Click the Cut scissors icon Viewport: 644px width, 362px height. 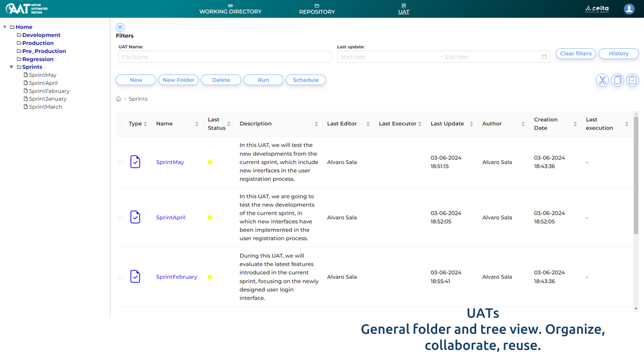(602, 80)
